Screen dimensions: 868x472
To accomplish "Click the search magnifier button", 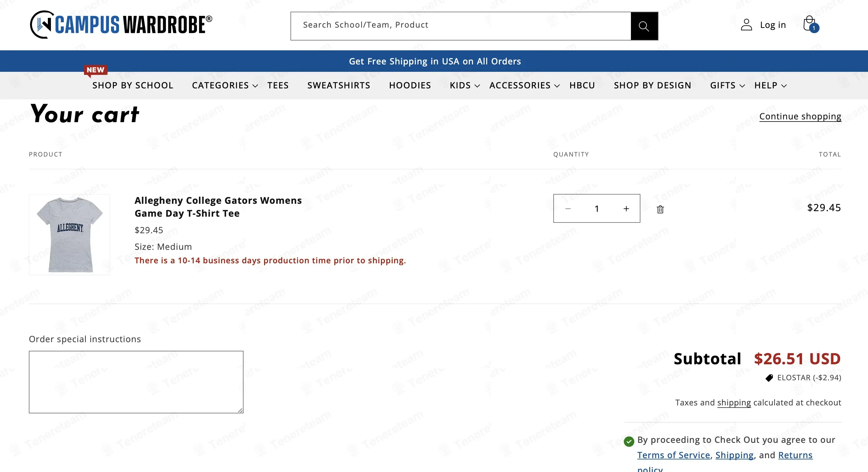I will [644, 26].
